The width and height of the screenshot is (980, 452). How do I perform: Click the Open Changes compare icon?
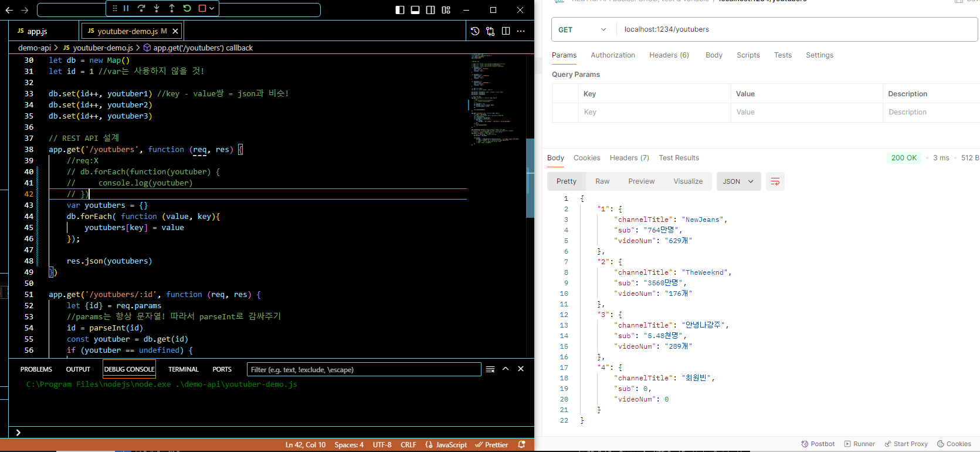[x=490, y=31]
